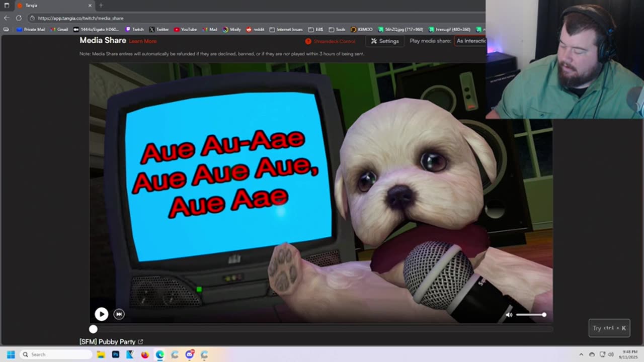Open File Explorer from the taskbar
This screenshot has height=362, width=644.
tap(101, 354)
